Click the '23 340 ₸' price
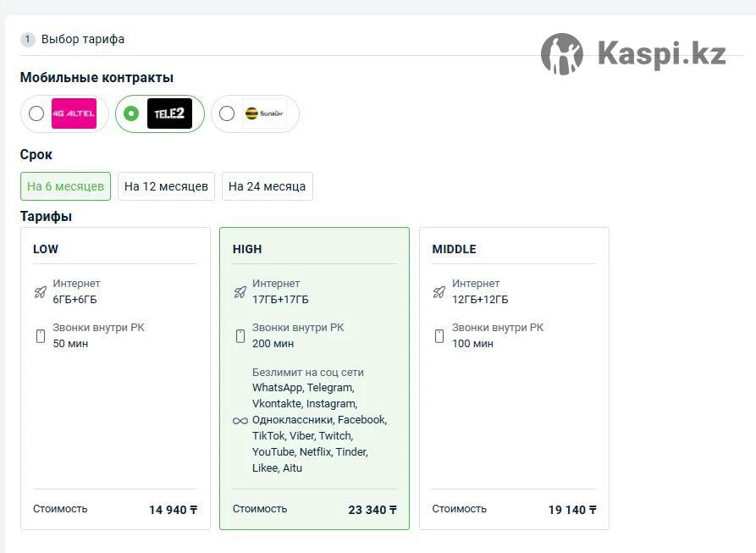The image size is (756, 553). (372, 510)
